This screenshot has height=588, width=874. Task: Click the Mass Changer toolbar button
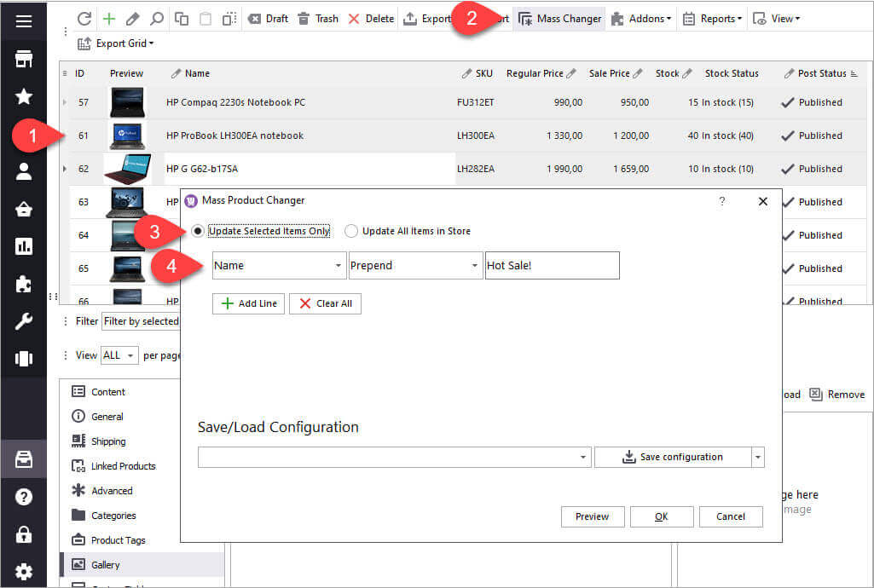coord(559,19)
